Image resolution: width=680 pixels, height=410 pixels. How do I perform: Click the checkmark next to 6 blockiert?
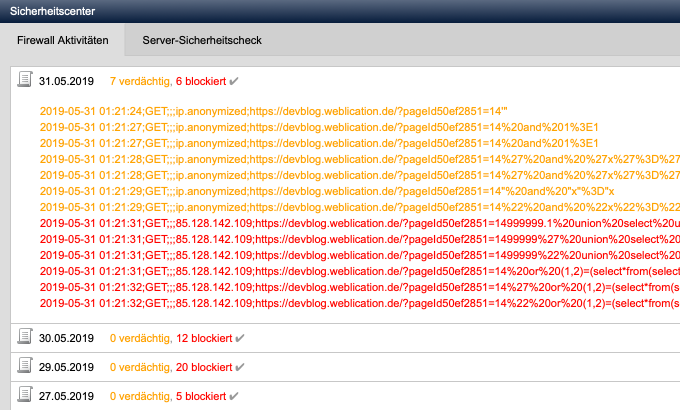pyautogui.click(x=234, y=81)
